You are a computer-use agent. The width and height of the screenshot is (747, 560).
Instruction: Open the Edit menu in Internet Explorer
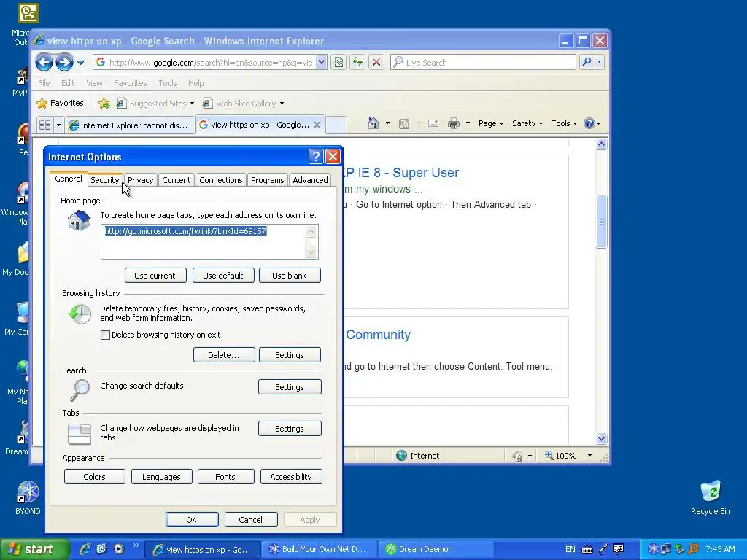click(68, 83)
